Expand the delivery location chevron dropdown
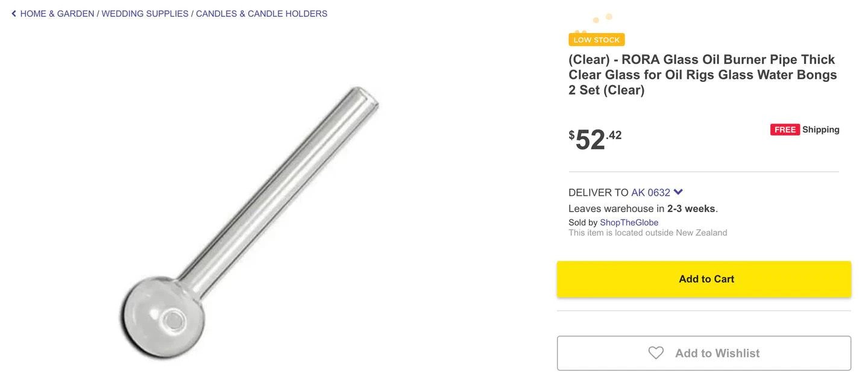Screen dimensions: 868x379 click(678, 192)
